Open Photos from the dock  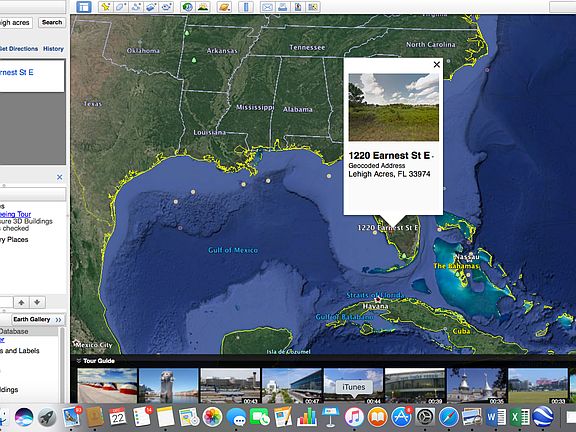tap(213, 417)
